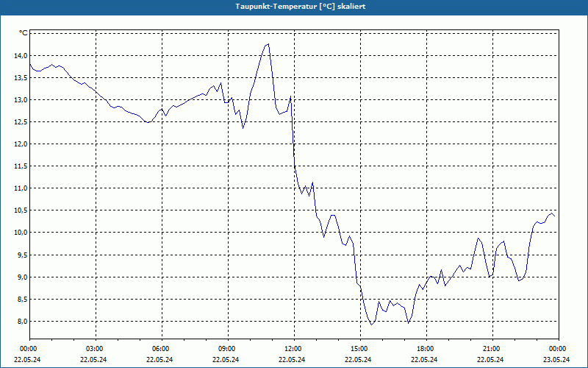The width and height of the screenshot is (588, 368).
Task: Click the 10,0 y-axis tick label
Action: [21, 233]
